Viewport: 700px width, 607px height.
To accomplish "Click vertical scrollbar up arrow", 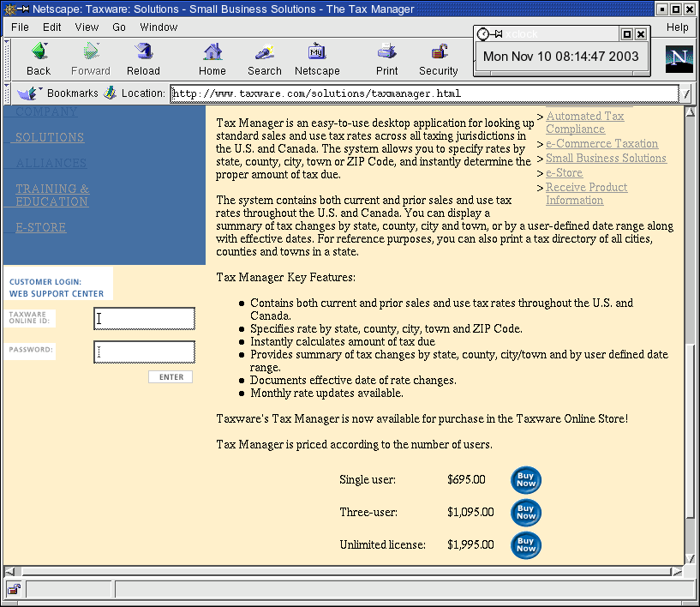I will pyautogui.click(x=691, y=111).
